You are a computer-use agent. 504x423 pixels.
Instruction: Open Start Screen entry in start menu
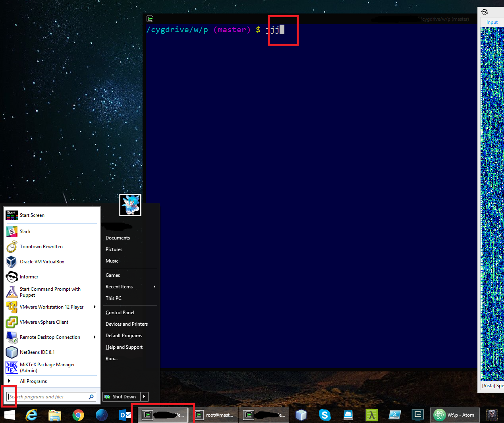tap(52, 215)
